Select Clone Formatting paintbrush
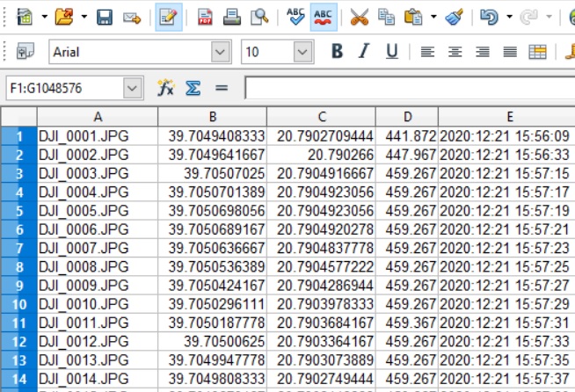 point(454,17)
